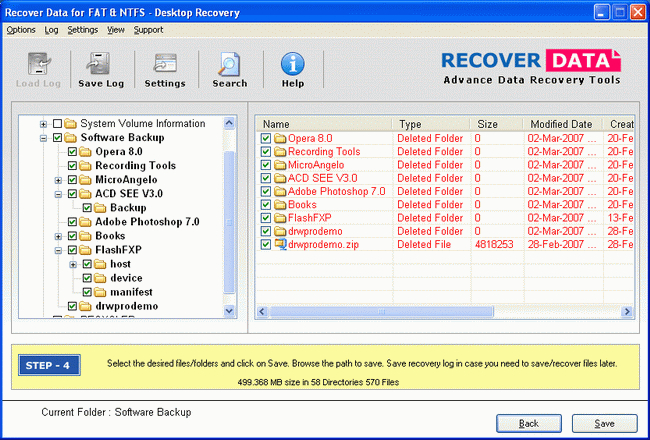Image resolution: width=650 pixels, height=440 pixels.
Task: Click the Load Log toolbar icon
Action: click(x=37, y=70)
